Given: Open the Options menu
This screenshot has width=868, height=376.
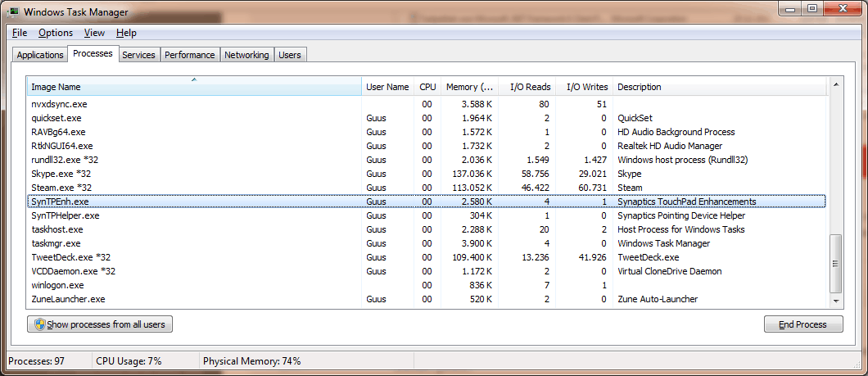Looking at the screenshot, I should tap(56, 33).
